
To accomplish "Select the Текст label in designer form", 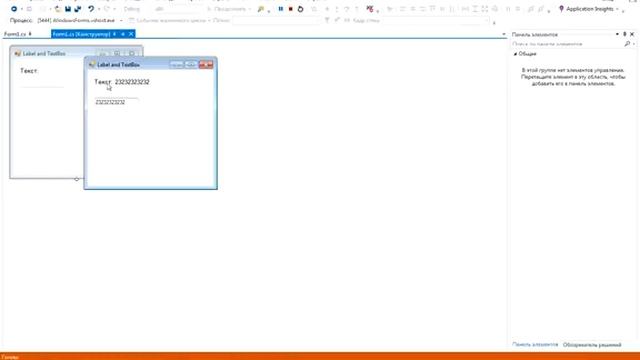I will pyautogui.click(x=29, y=71).
